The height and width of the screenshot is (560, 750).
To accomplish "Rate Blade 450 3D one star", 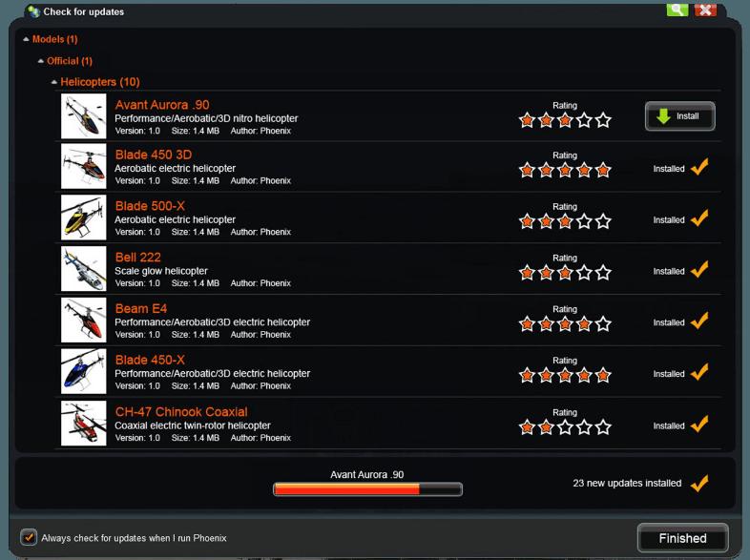I will [527, 170].
